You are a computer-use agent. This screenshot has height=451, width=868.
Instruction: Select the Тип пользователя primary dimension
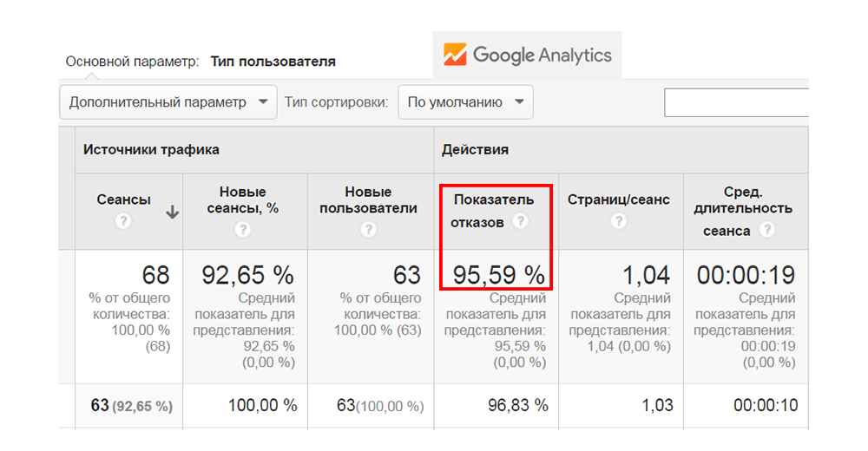point(273,62)
